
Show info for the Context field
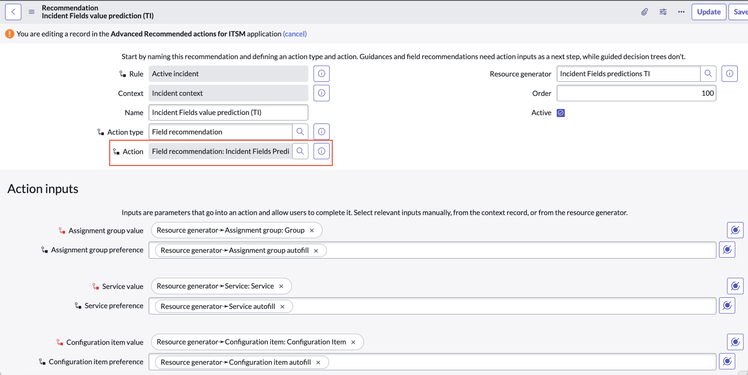(x=322, y=93)
